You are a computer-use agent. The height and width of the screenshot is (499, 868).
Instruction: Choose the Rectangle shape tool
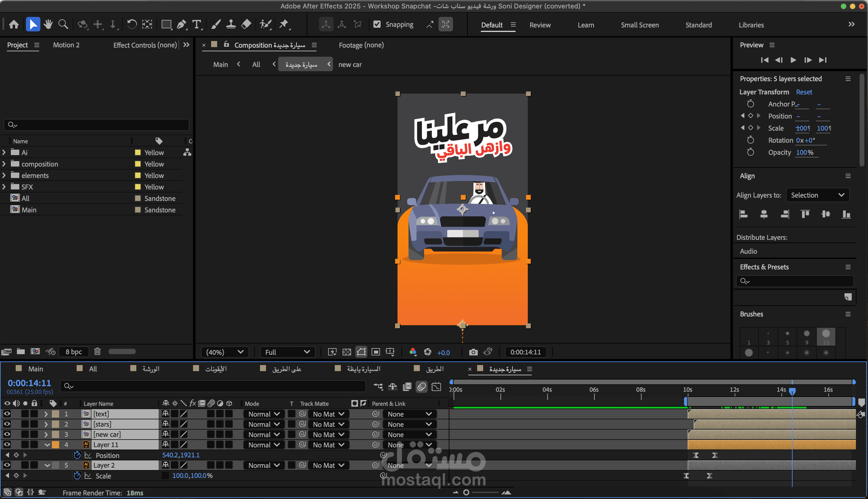(166, 24)
